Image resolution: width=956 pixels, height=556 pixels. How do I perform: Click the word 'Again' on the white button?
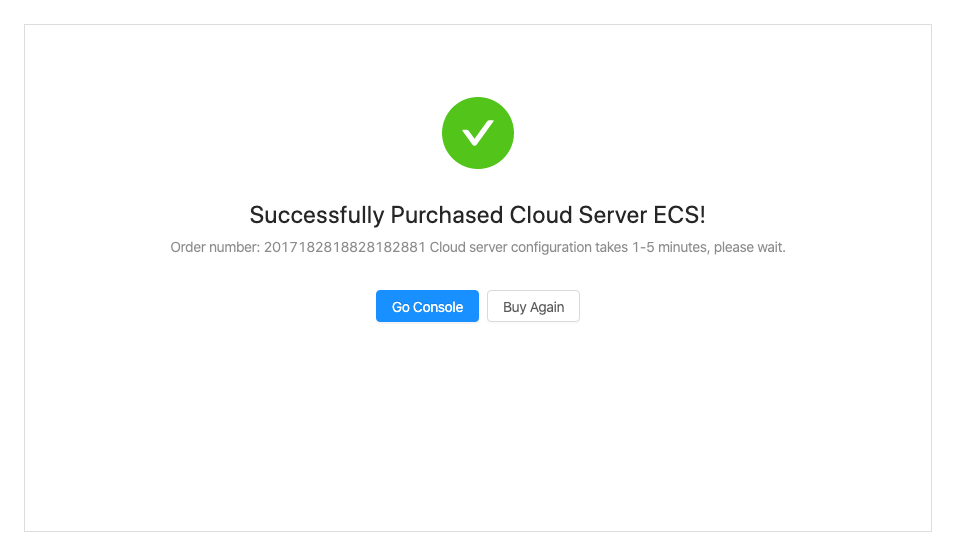click(x=548, y=307)
